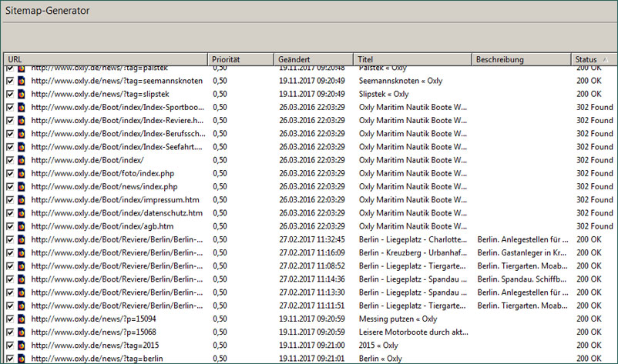This screenshot has height=364, width=618.
Task: Select the Beschreibung column header
Action: [520, 59]
